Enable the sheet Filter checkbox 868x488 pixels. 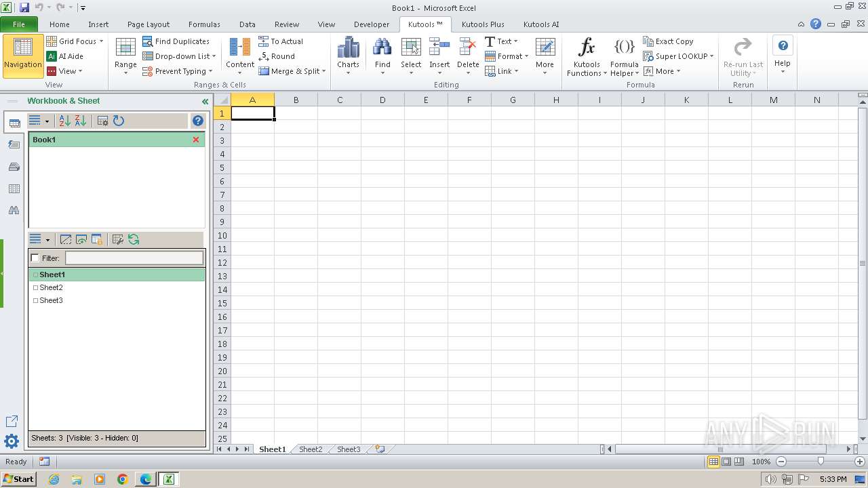(x=35, y=258)
